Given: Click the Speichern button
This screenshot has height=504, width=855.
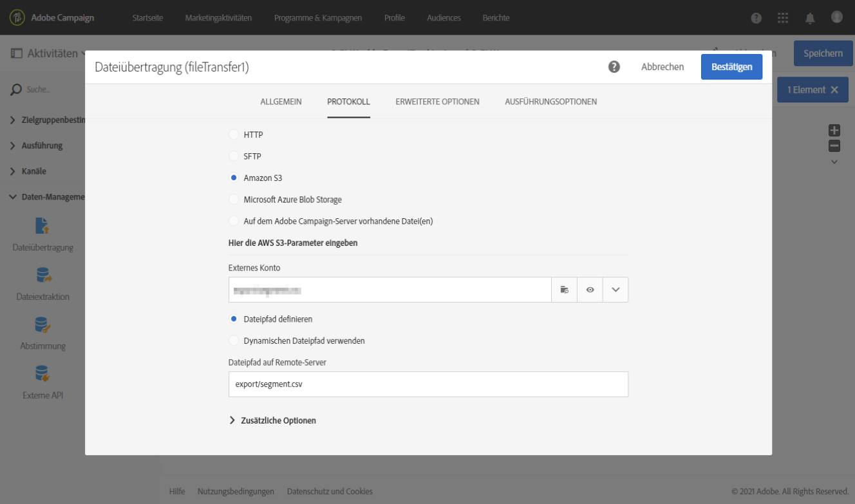Looking at the screenshot, I should coord(823,53).
